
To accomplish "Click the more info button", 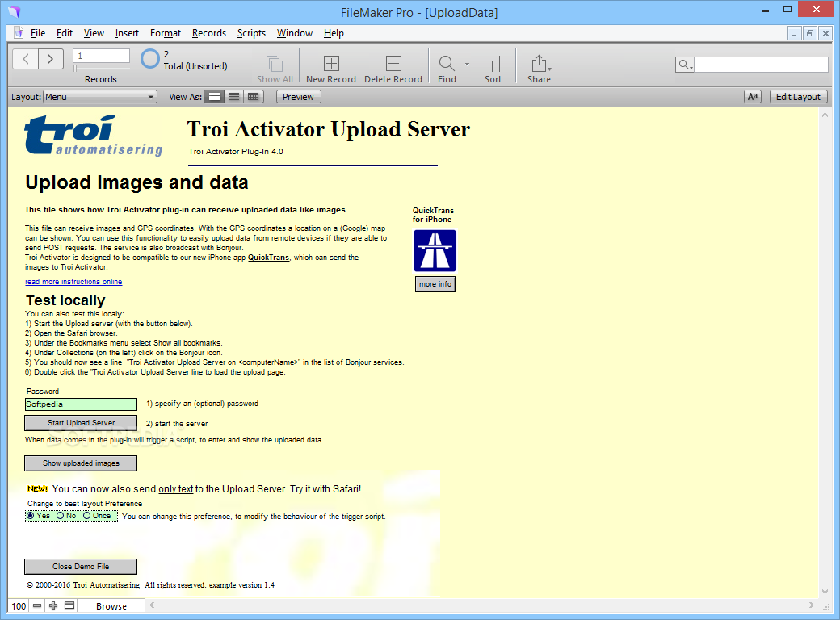I will click(435, 284).
